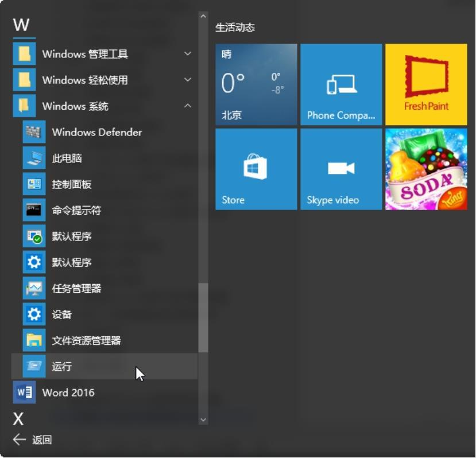
Task: Select the 此电脑 text entry
Action: pyautogui.click(x=67, y=158)
